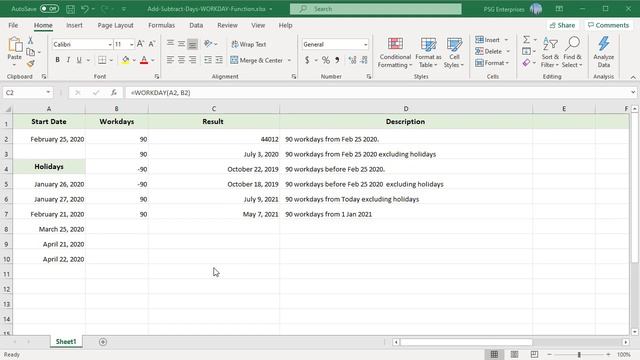
Task: Click the Paste clipboard icon
Action: (15, 44)
